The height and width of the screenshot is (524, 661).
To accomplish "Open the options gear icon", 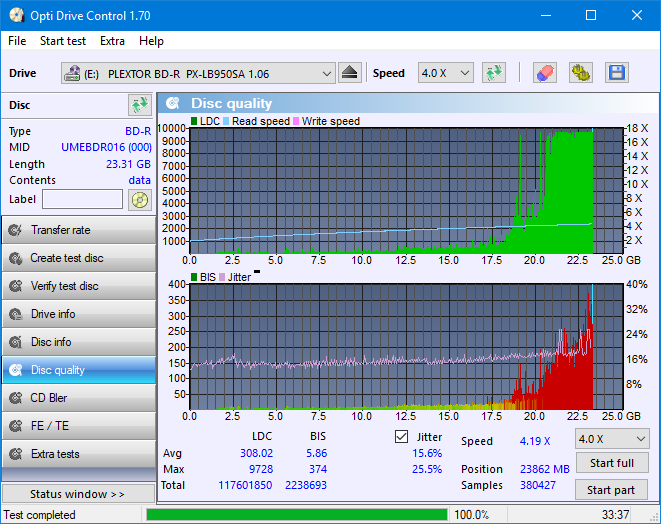I will (x=580, y=73).
